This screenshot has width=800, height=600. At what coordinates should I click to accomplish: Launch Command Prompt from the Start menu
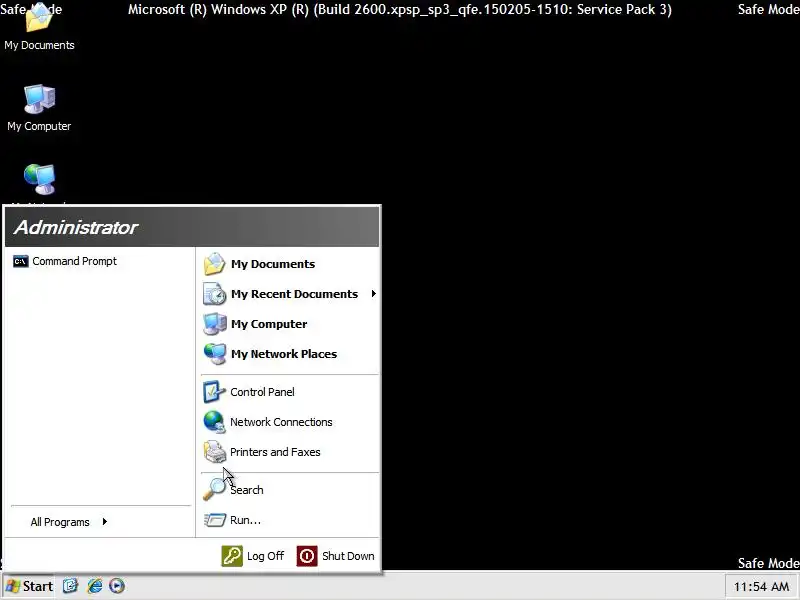tap(101, 261)
